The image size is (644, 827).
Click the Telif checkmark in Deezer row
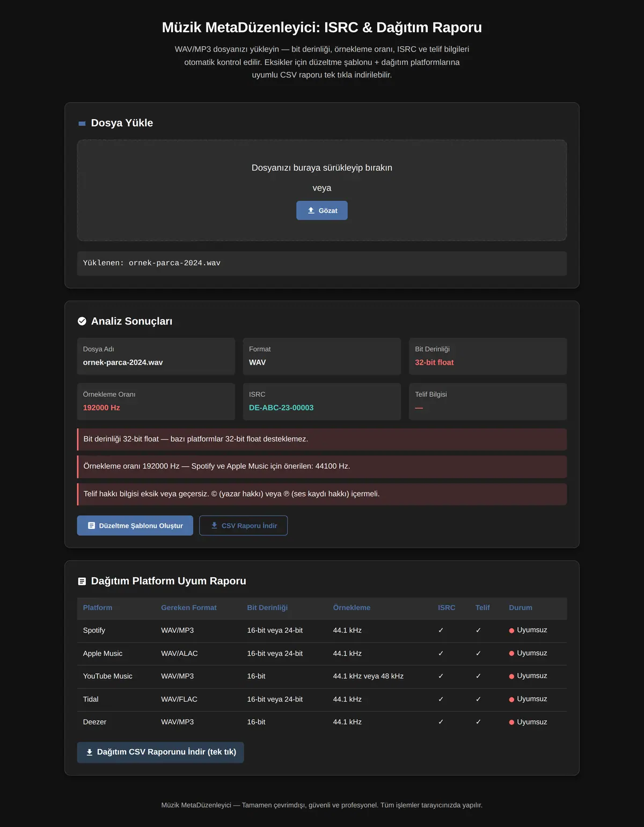pyautogui.click(x=478, y=722)
